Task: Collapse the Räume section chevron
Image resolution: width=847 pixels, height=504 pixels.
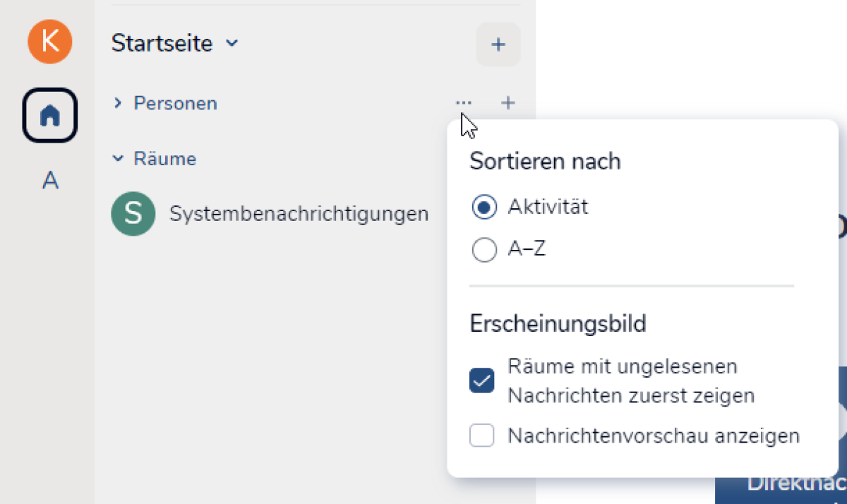Action: 118,159
